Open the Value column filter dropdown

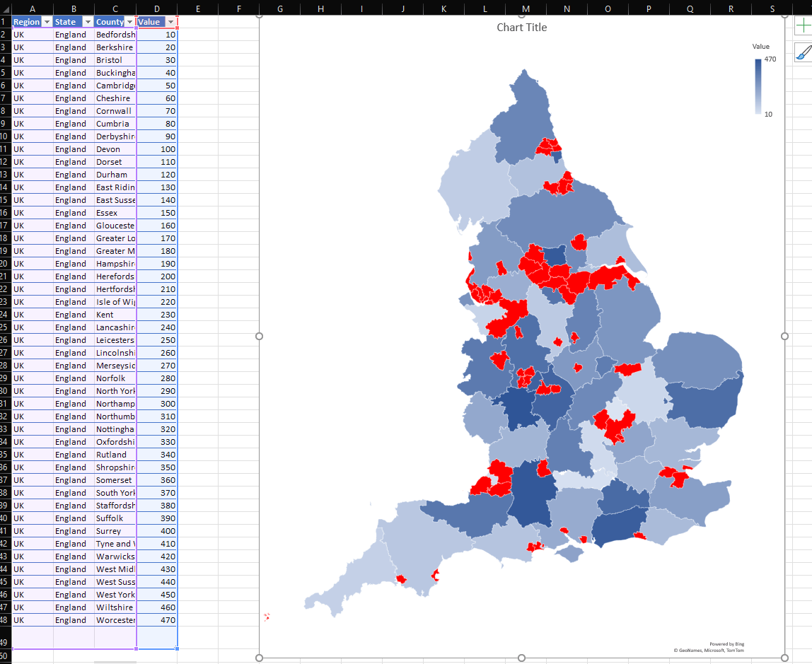pos(170,22)
